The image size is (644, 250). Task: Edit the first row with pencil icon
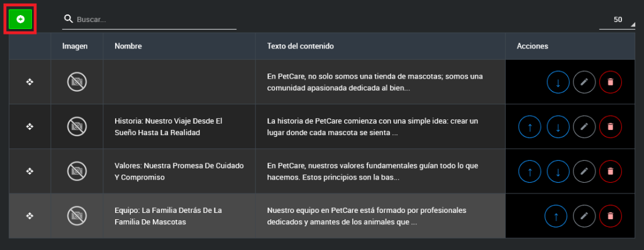click(584, 82)
